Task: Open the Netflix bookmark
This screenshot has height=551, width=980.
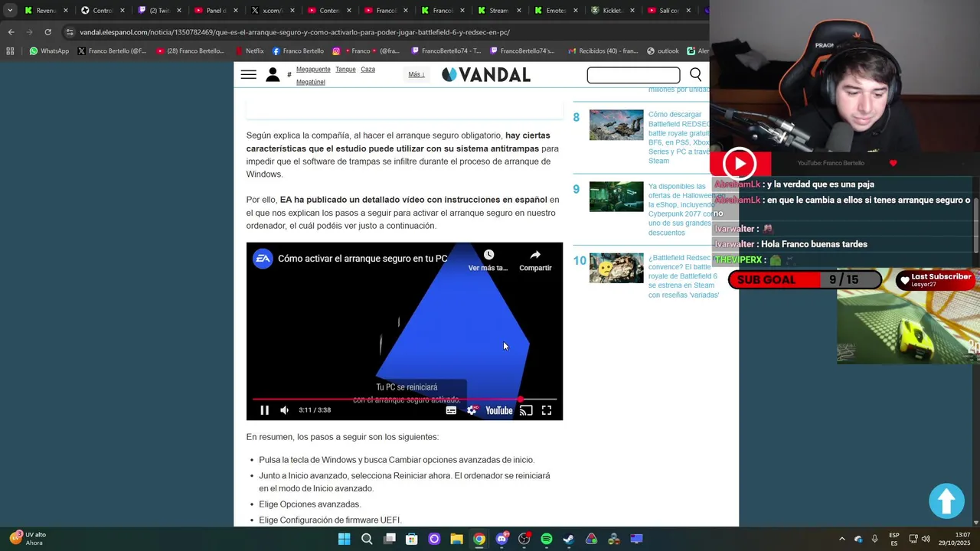Action: tap(249, 51)
